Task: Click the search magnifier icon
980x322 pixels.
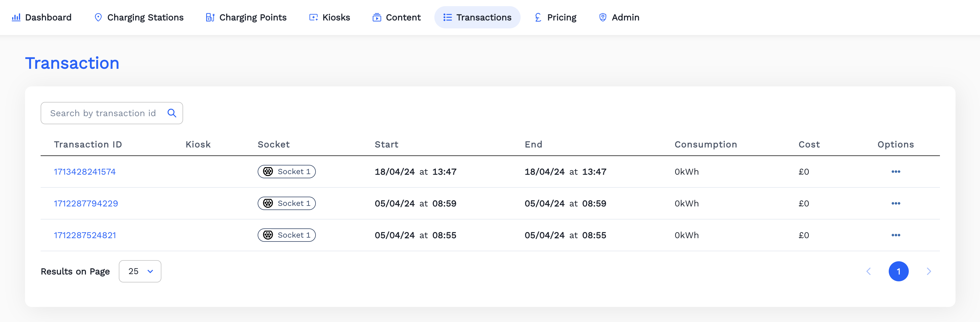Action: (x=172, y=113)
